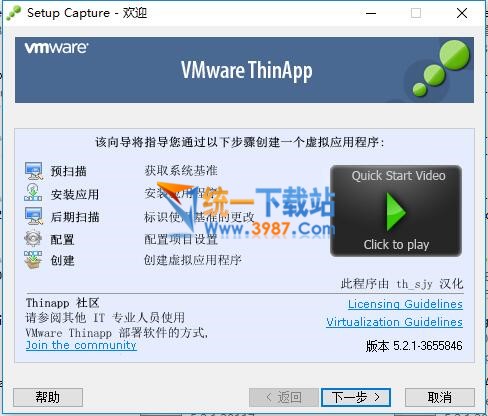Click the 下一步 (Next) button
This screenshot has width=488, height=416.
coord(356,397)
